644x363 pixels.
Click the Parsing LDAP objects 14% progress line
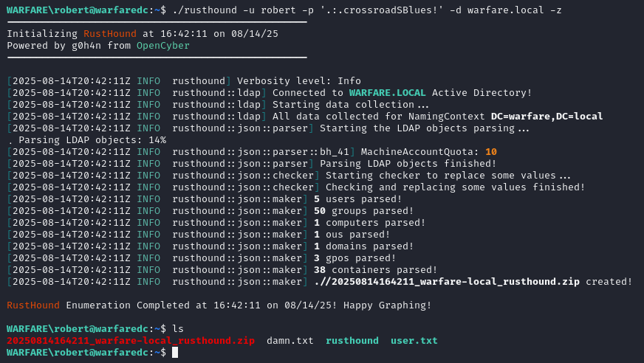click(86, 140)
